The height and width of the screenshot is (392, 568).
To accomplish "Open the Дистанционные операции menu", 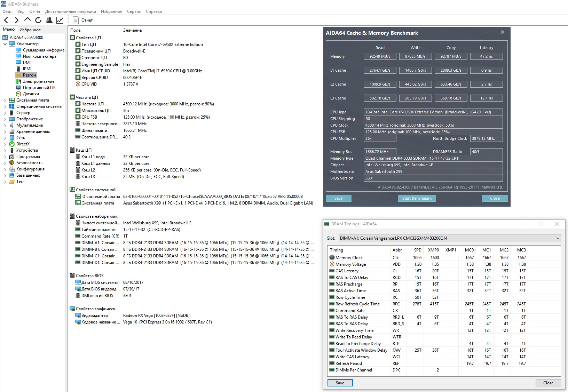I will coord(71,11).
